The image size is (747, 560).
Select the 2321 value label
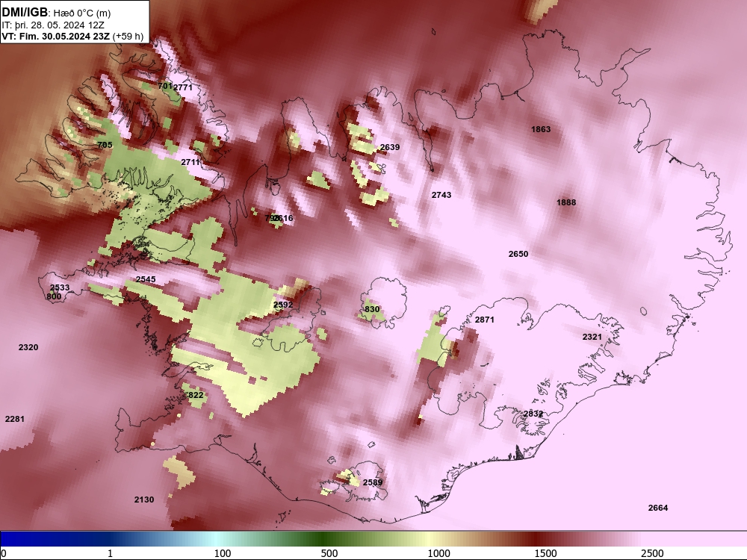(592, 337)
